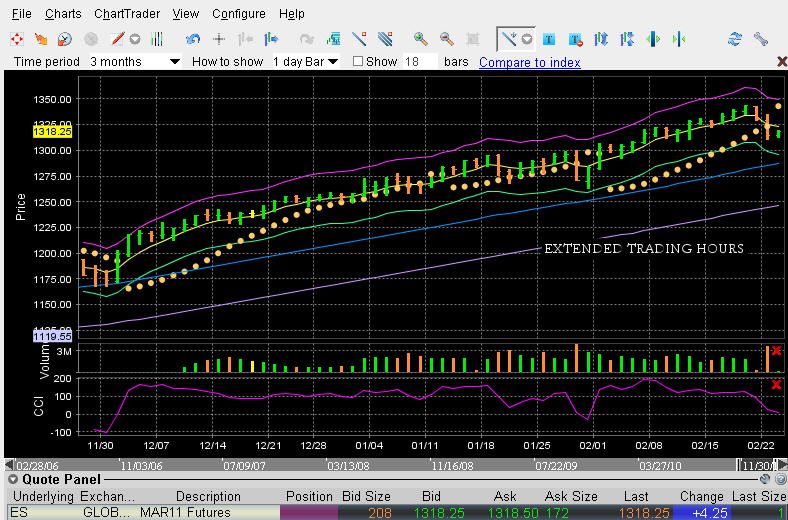This screenshot has height=520, width=788.
Task: Remove the Volume sub-chart with red X
Action: coord(776,350)
